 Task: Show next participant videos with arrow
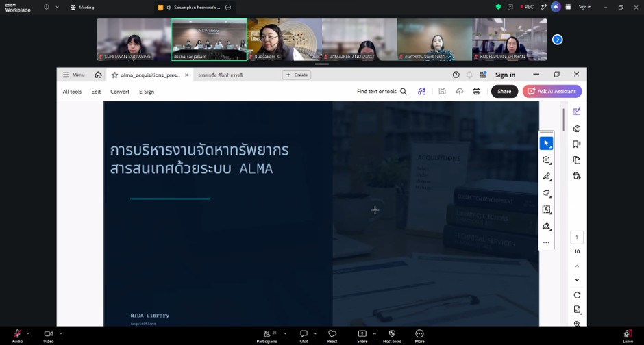[x=558, y=40]
